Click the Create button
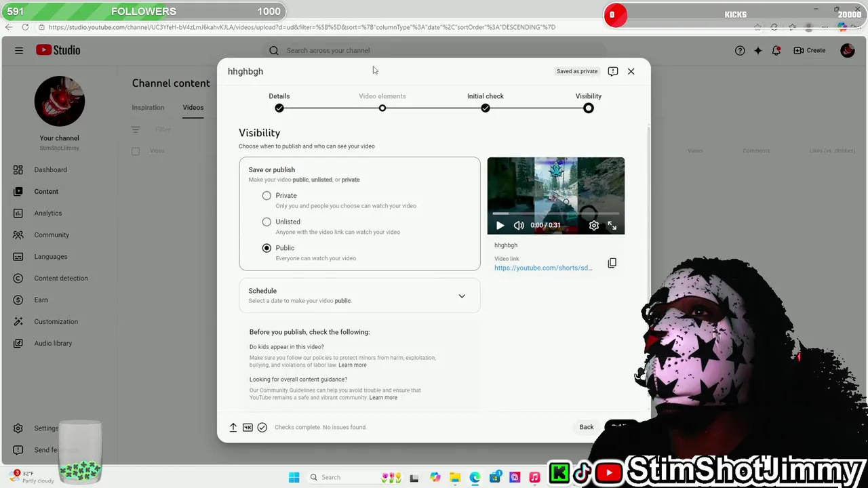Image resolution: width=868 pixels, height=488 pixels. 810,50
